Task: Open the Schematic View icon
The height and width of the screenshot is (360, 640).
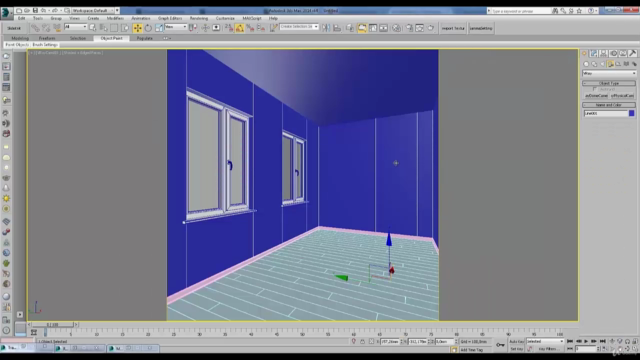Action: click(x=383, y=28)
